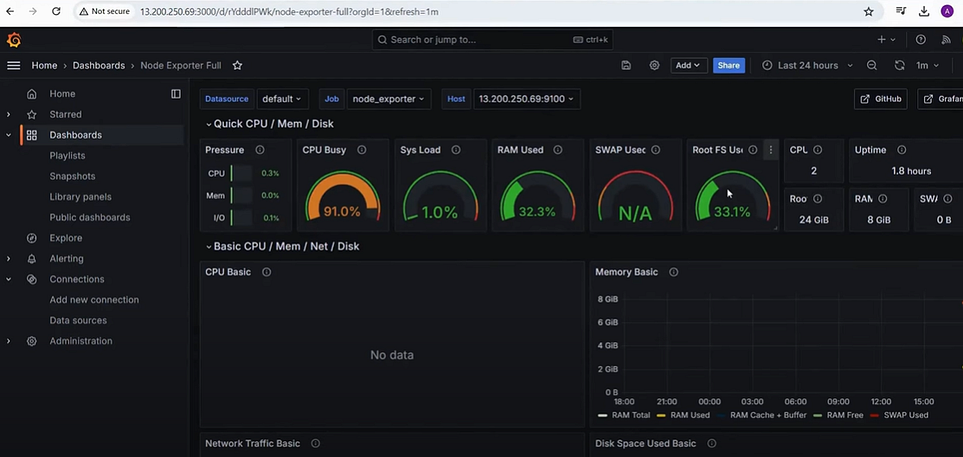This screenshot has height=457, width=963.
Task: Click the plus icon in top bar
Action: click(886, 39)
